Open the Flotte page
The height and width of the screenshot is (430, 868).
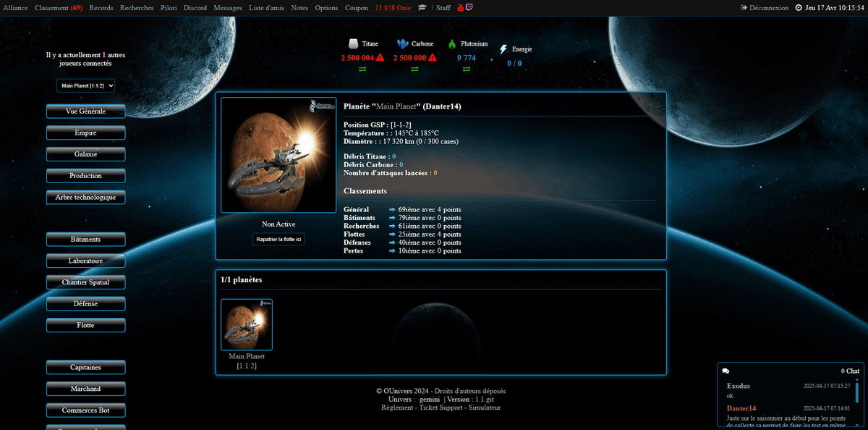[86, 326]
